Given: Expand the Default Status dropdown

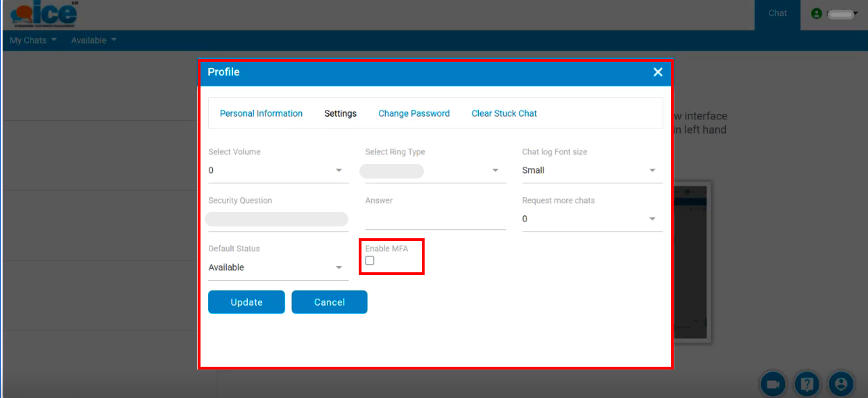Looking at the screenshot, I should [278, 268].
